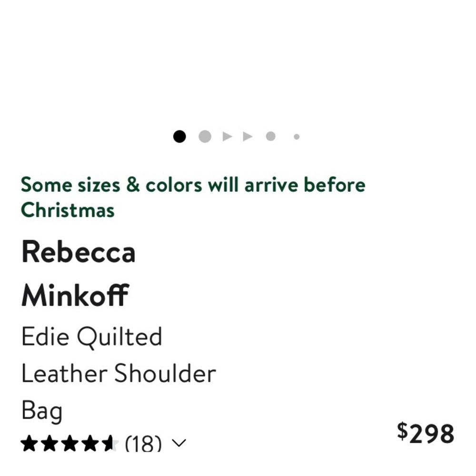Open the second video via its play triangle indicator

click(248, 137)
